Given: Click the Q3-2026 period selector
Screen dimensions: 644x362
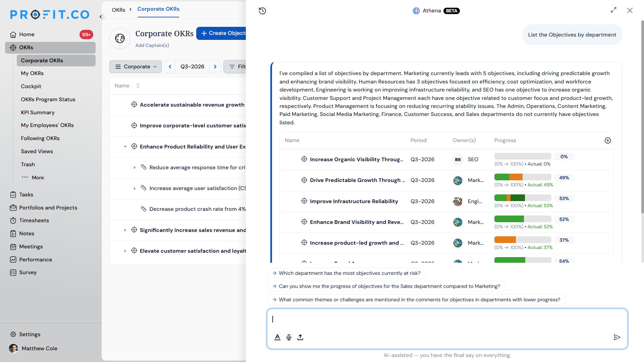Looking at the screenshot, I should (193, 67).
